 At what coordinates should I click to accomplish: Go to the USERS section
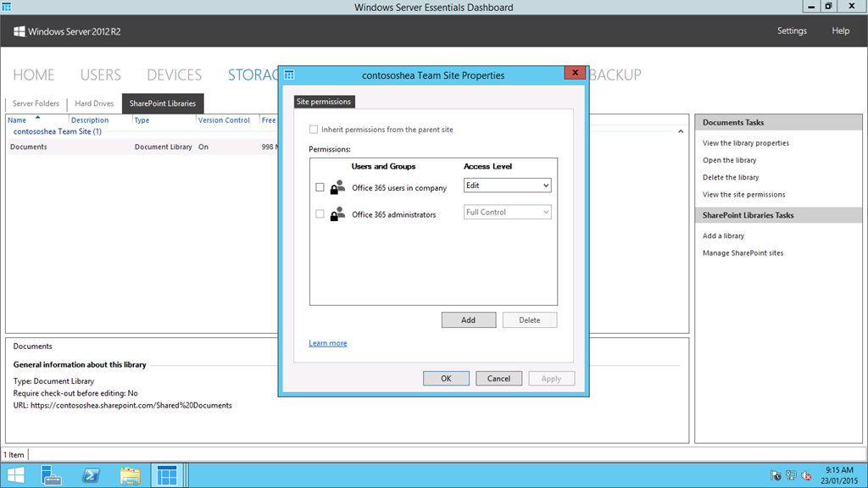(101, 75)
